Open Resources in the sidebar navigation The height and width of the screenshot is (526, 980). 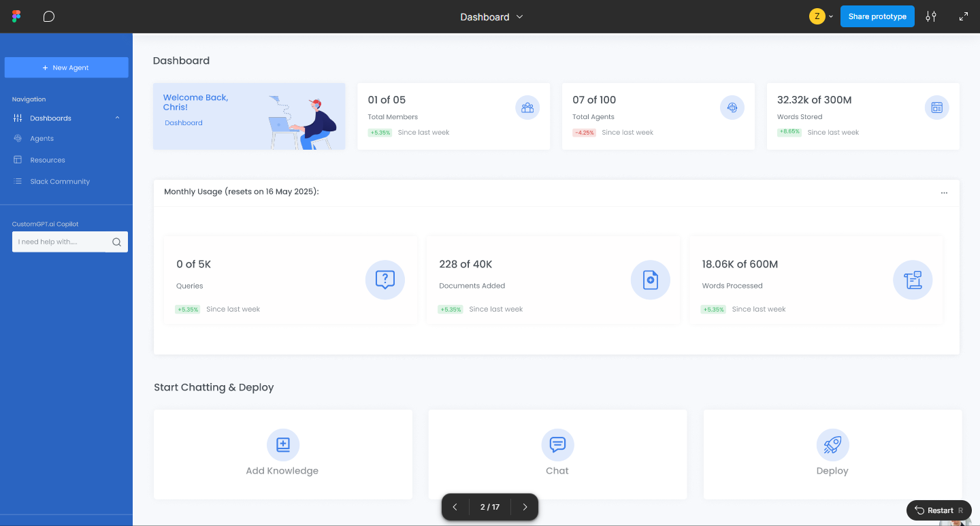(x=48, y=160)
